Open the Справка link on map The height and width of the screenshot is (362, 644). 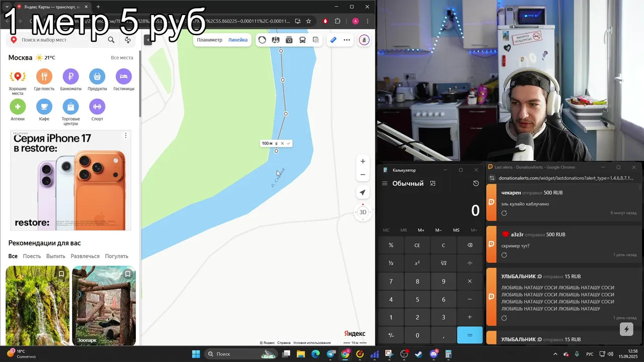(x=284, y=343)
